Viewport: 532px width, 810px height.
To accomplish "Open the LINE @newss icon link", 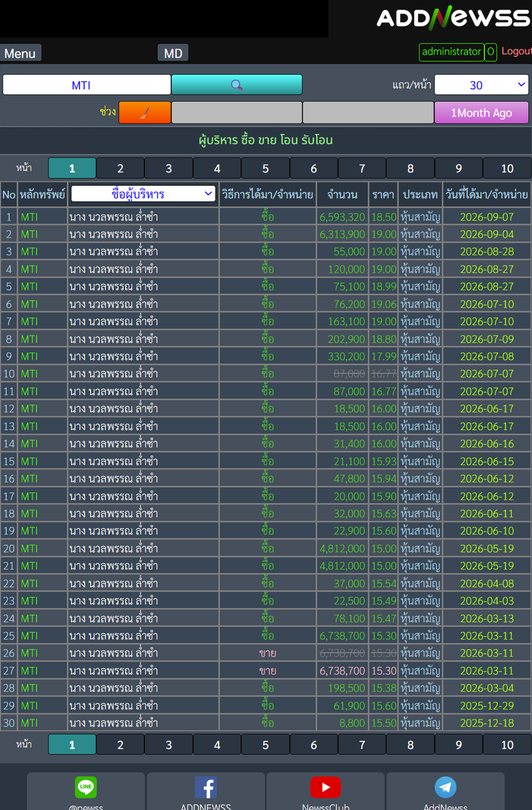I will (86, 787).
